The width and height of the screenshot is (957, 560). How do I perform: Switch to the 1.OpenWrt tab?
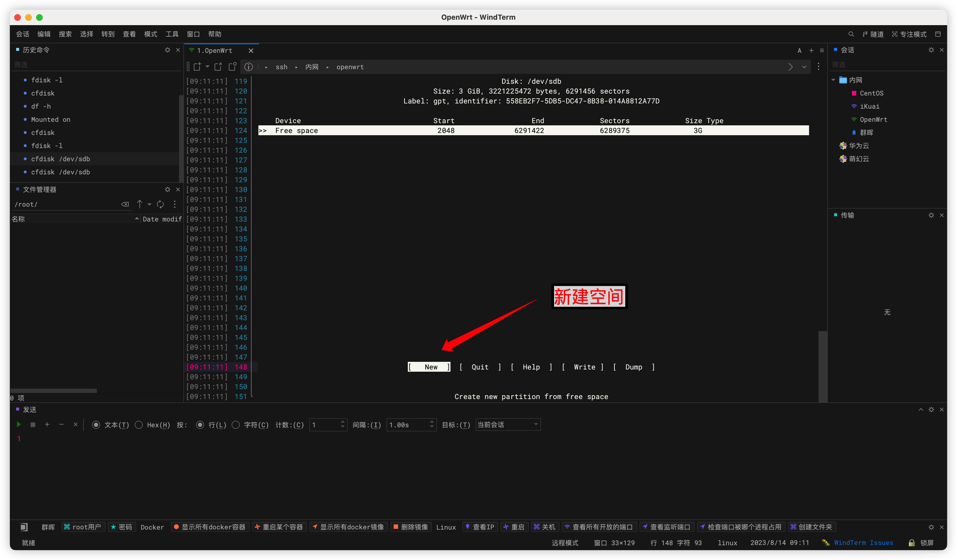click(x=215, y=50)
